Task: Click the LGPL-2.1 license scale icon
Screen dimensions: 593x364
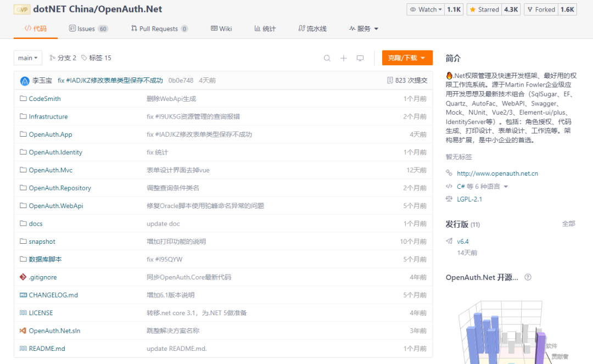Action: click(x=449, y=199)
